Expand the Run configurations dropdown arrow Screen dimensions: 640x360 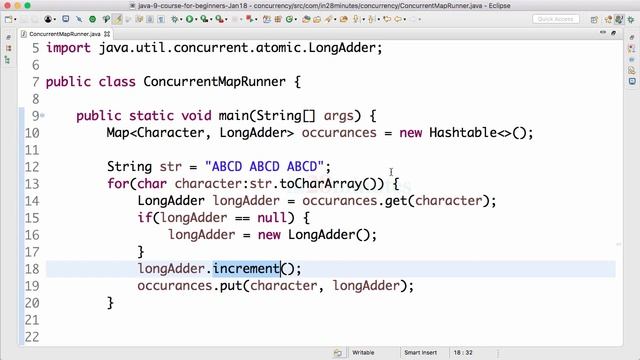(x=196, y=19)
